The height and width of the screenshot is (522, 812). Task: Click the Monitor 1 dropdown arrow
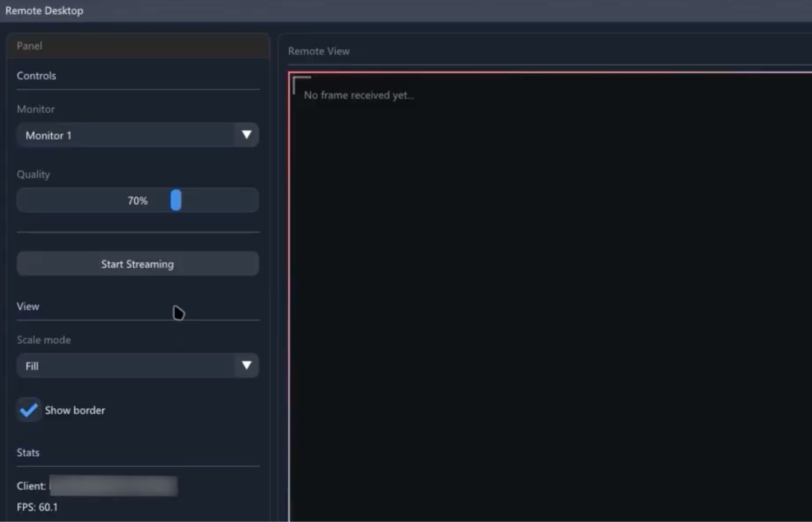[247, 135]
